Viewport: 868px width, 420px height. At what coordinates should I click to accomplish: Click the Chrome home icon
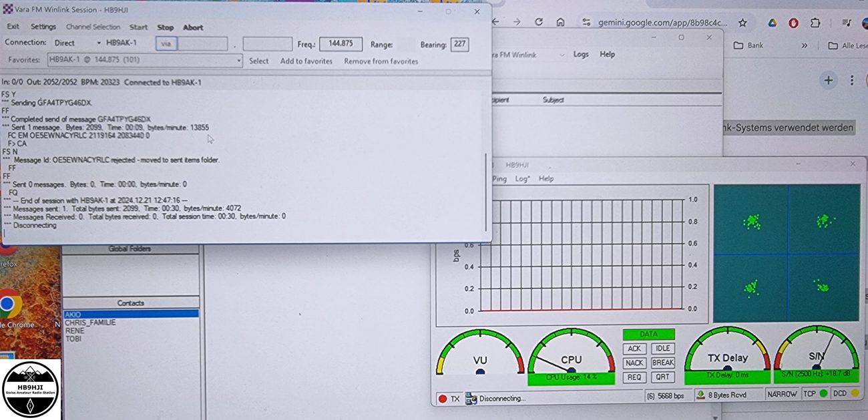561,22
